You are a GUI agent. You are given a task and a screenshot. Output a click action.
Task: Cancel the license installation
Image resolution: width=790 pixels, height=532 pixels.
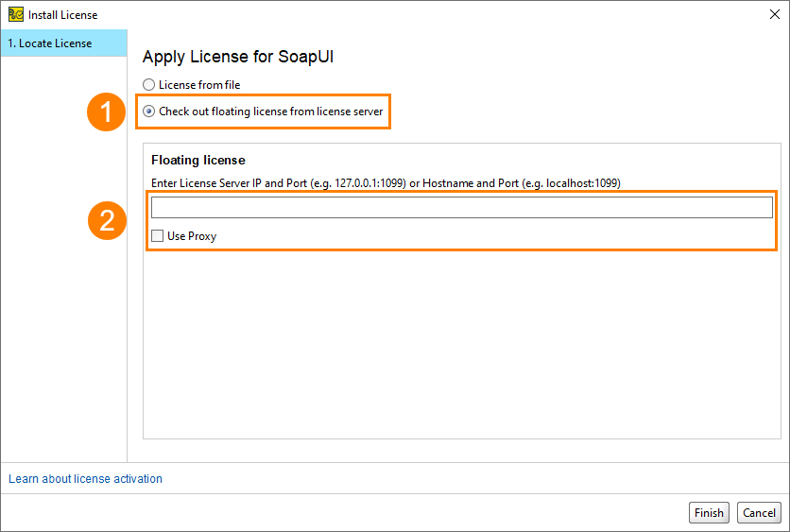(759, 513)
